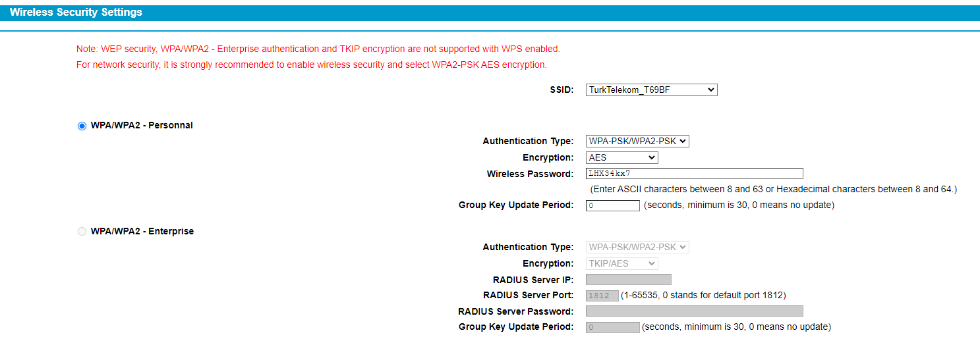This screenshot has height=341, width=980.
Task: Click the WPA2-PSK AES recommendation line
Action: (x=311, y=65)
